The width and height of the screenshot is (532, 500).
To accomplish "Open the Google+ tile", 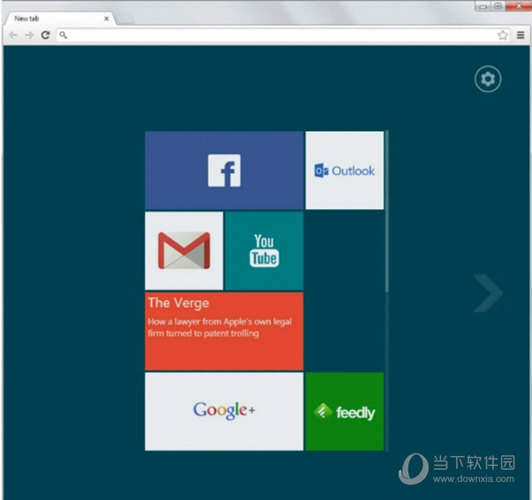I will coord(224,411).
